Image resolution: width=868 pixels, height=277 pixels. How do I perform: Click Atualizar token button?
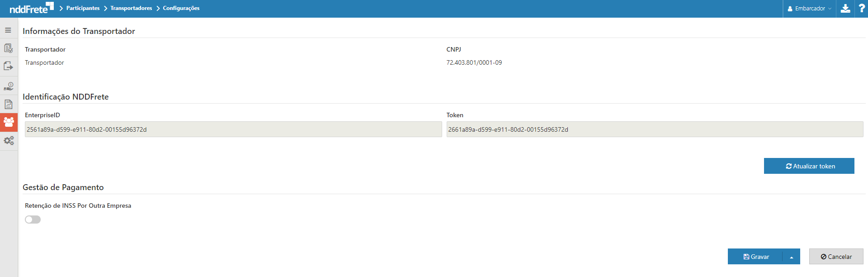(x=809, y=166)
